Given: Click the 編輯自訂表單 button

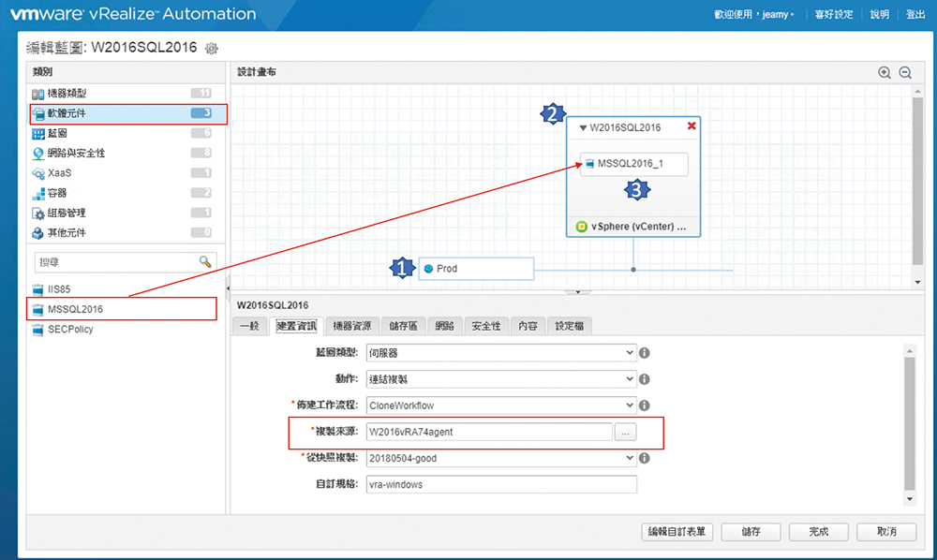Looking at the screenshot, I should tap(677, 531).
